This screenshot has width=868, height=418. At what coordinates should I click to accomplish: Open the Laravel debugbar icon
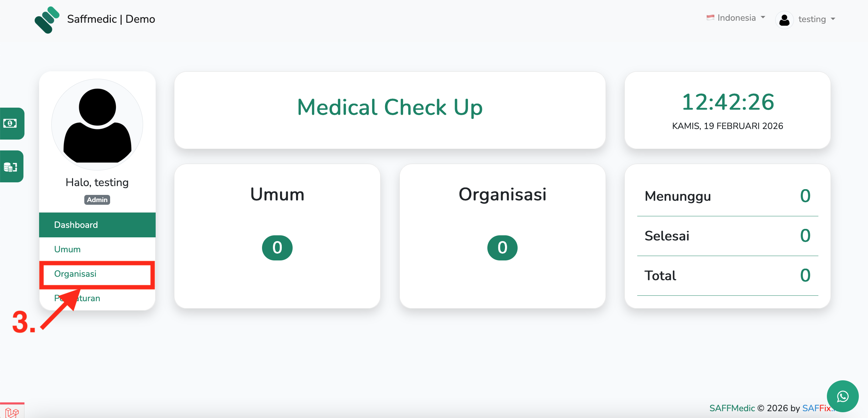coord(12,412)
